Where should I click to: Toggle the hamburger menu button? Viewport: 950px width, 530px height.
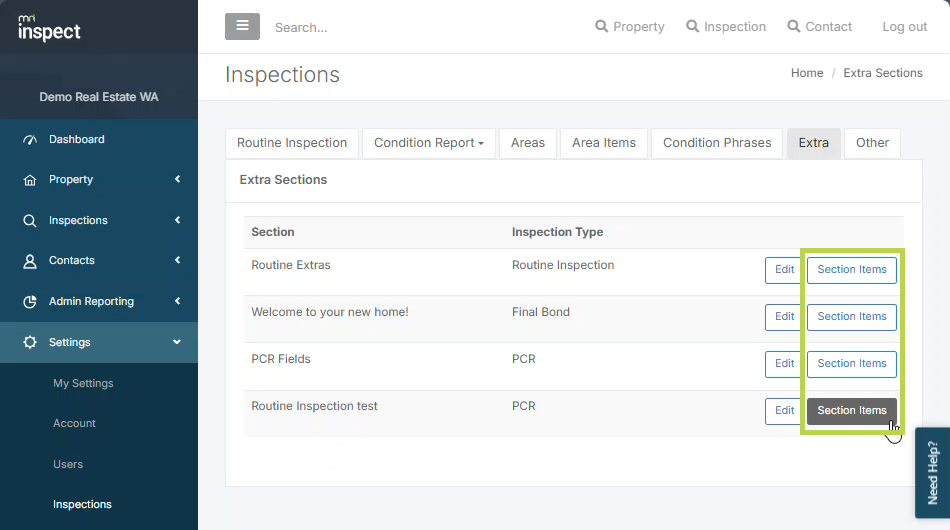[x=242, y=26]
